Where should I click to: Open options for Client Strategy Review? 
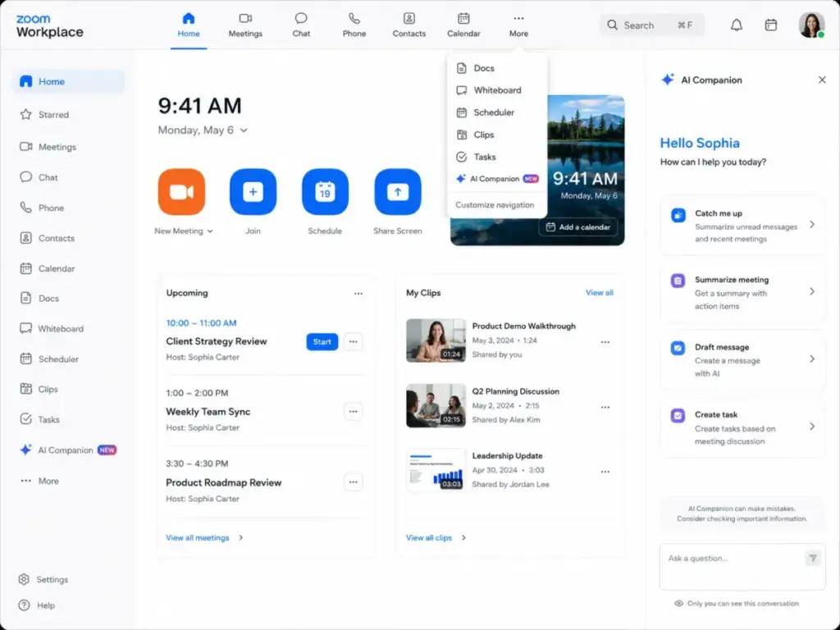(x=353, y=341)
